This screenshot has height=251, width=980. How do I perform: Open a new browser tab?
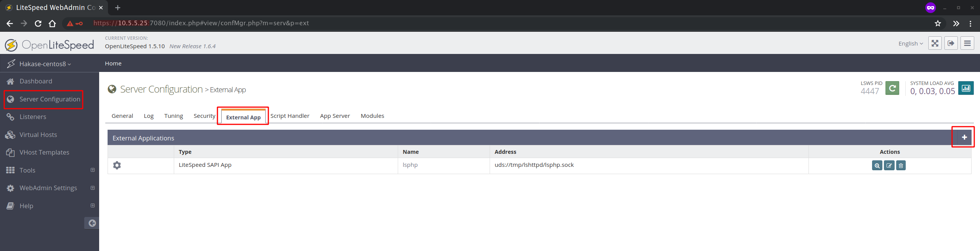coord(118,8)
